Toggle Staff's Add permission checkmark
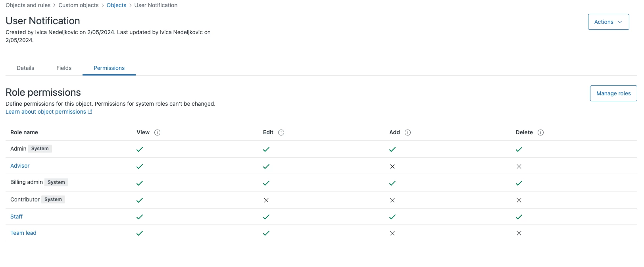The width and height of the screenshot is (644, 267). (392, 217)
